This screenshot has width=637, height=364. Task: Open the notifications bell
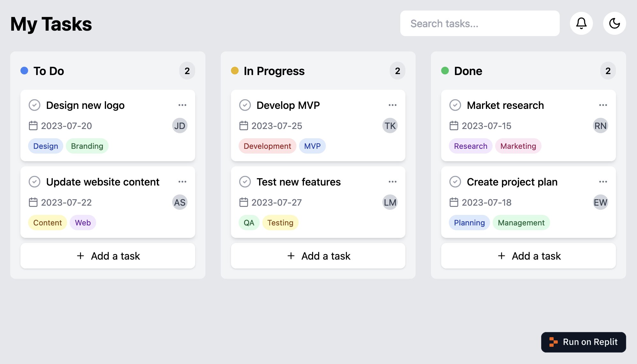coord(581,23)
